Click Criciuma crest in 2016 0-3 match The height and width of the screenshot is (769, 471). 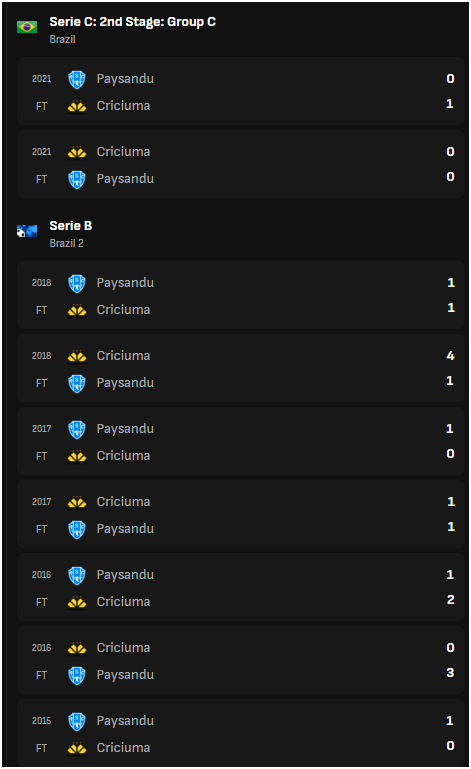click(77, 648)
